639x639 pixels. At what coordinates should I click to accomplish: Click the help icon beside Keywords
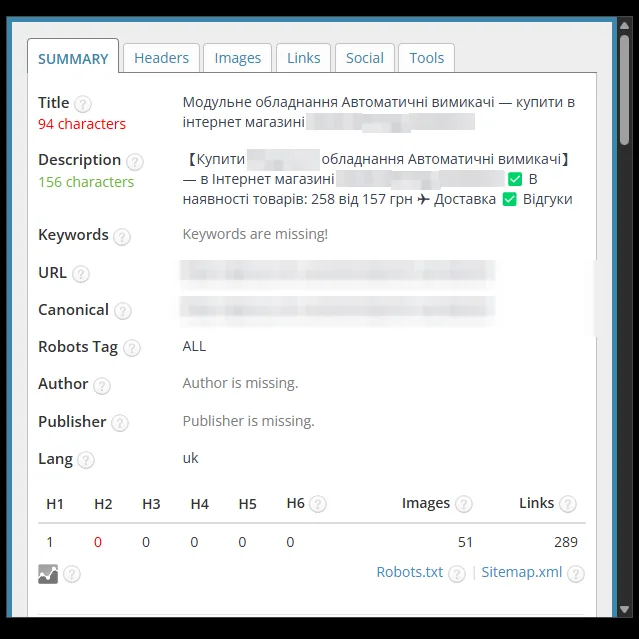click(x=122, y=237)
